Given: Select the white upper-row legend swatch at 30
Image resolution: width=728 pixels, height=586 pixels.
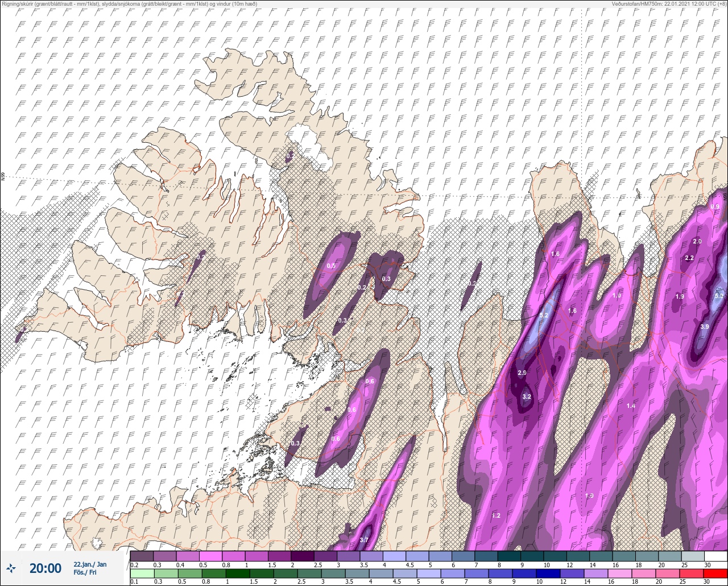Looking at the screenshot, I should [715, 556].
